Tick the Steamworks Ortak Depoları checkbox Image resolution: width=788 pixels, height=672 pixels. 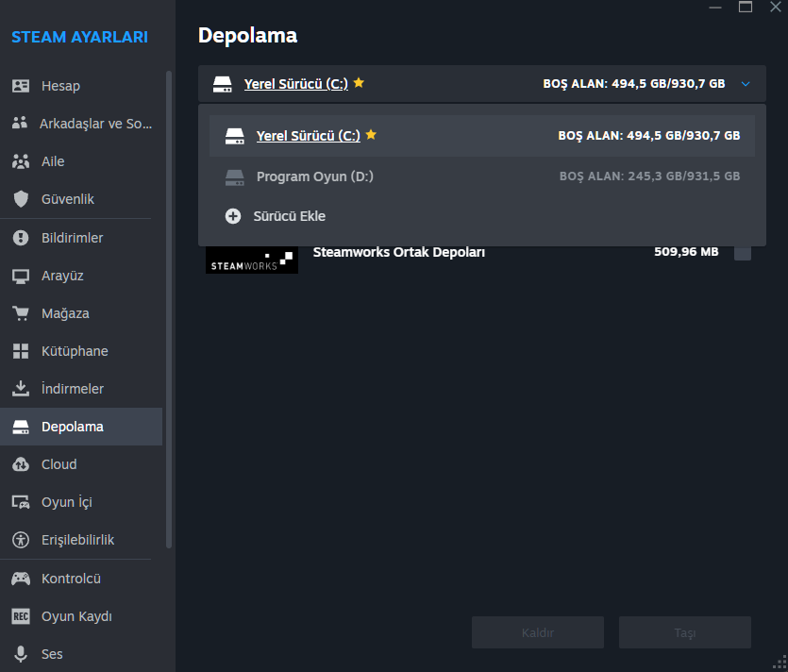pyautogui.click(x=743, y=252)
